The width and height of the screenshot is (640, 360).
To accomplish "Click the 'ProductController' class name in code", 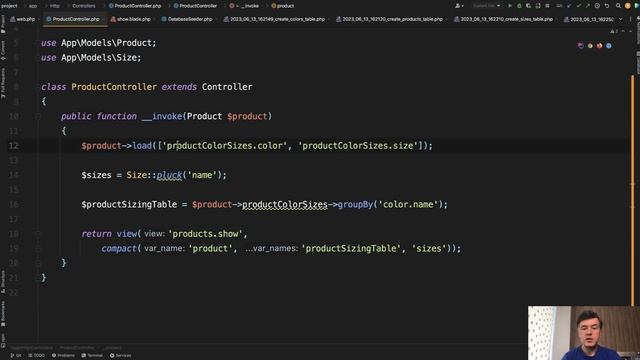I will pos(114,87).
